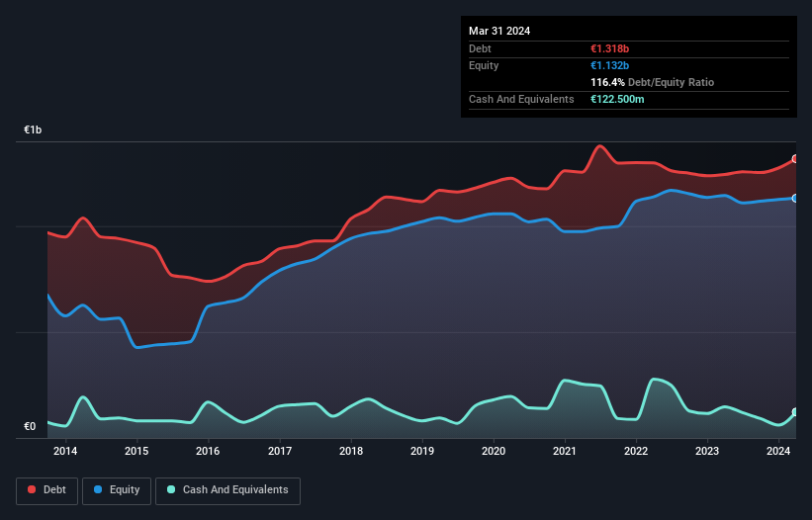Click the 116.4% Debt/Equity Ratio text
Image resolution: width=812 pixels, height=520 pixels.
[652, 82]
